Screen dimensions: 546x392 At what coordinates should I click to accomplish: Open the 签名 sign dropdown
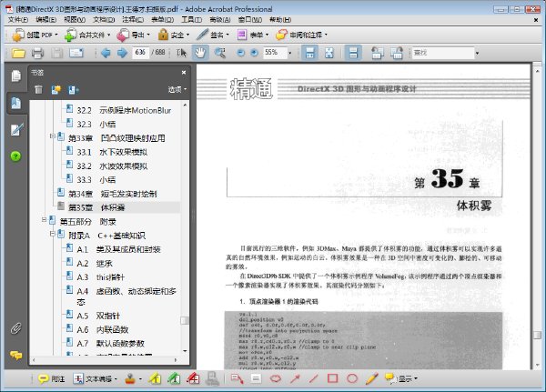click(212, 35)
